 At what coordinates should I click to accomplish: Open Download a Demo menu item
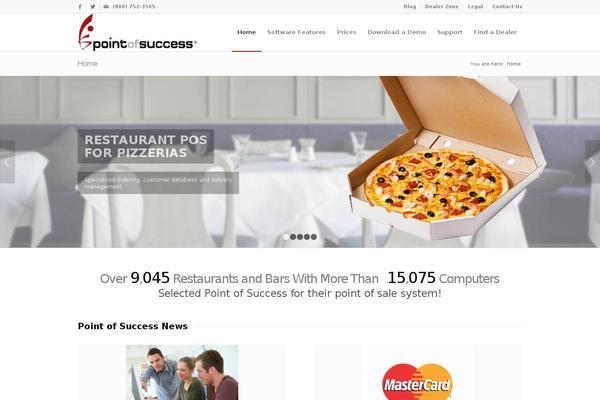[x=397, y=32]
